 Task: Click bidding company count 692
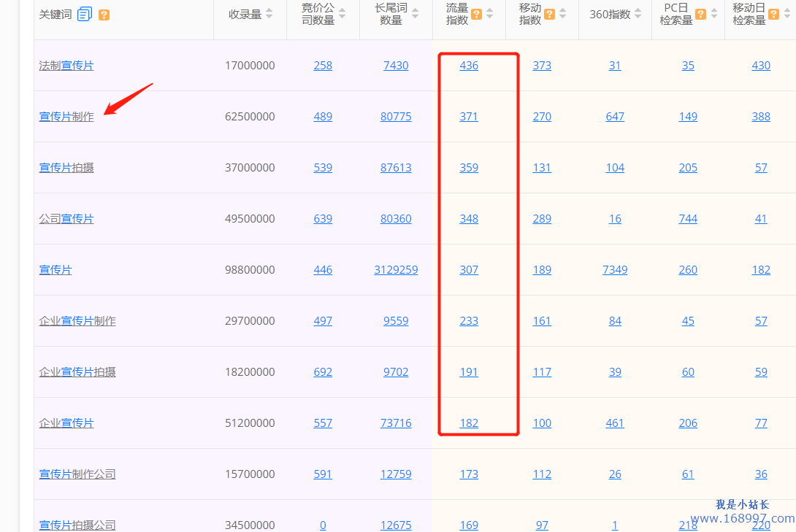pos(323,372)
